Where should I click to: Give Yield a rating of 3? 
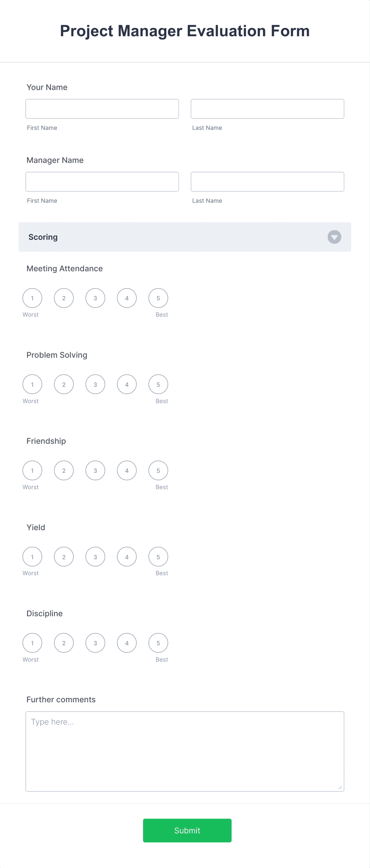pos(95,556)
